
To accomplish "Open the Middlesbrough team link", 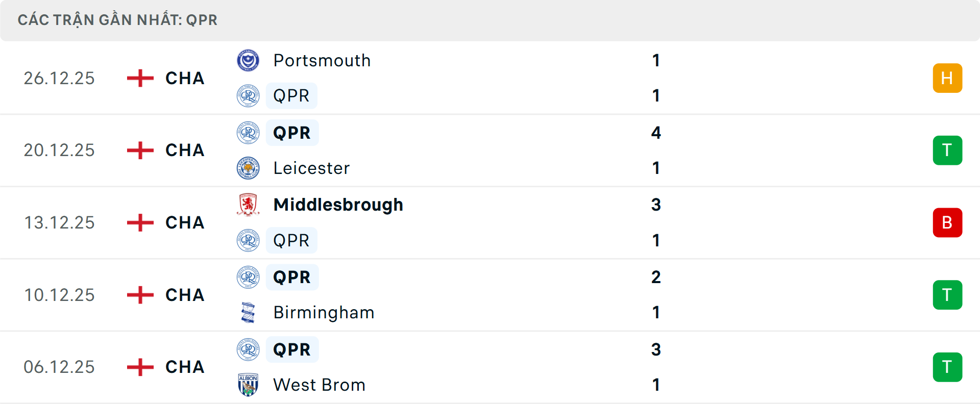I will point(338,205).
